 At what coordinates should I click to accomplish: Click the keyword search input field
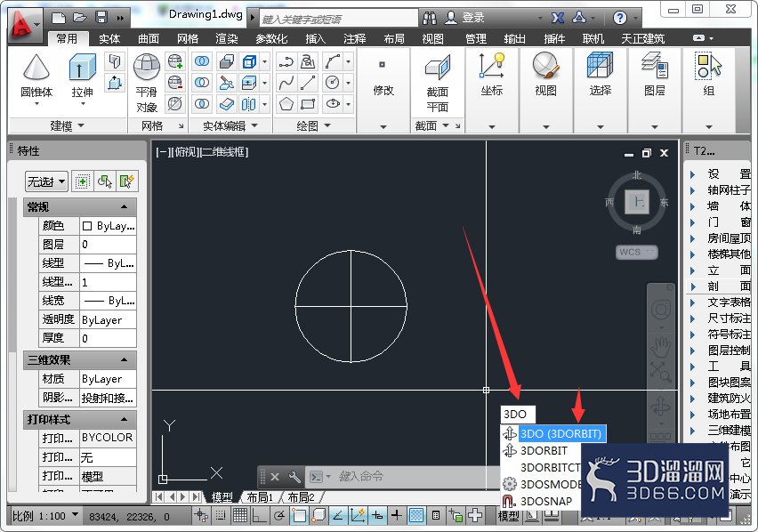coord(339,19)
